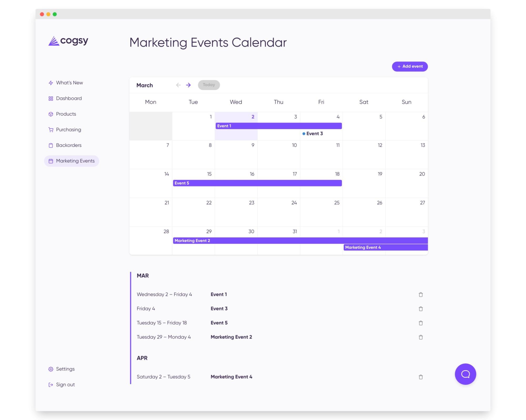This screenshot has width=526, height=420.
Task: Click the Backorders clipboard icon
Action: (x=51, y=145)
